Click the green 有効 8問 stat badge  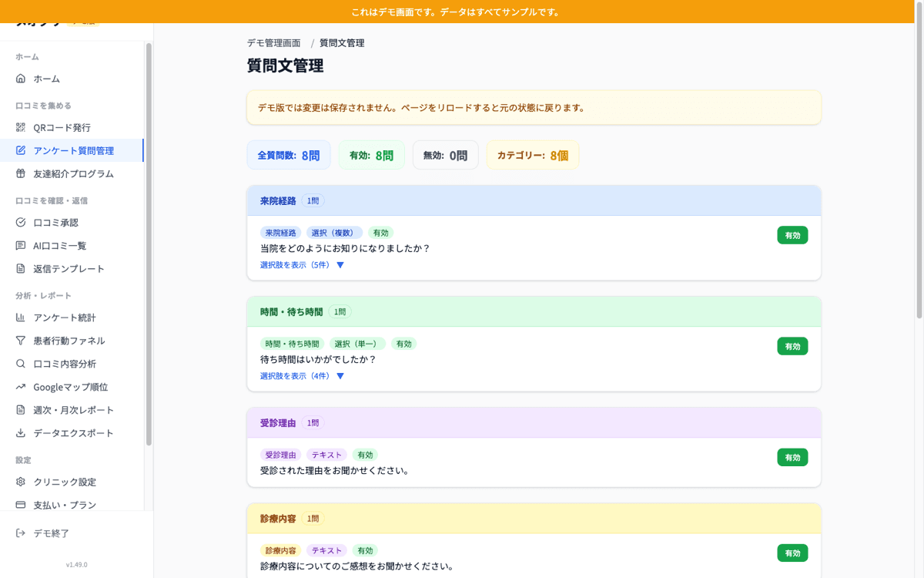coord(372,155)
